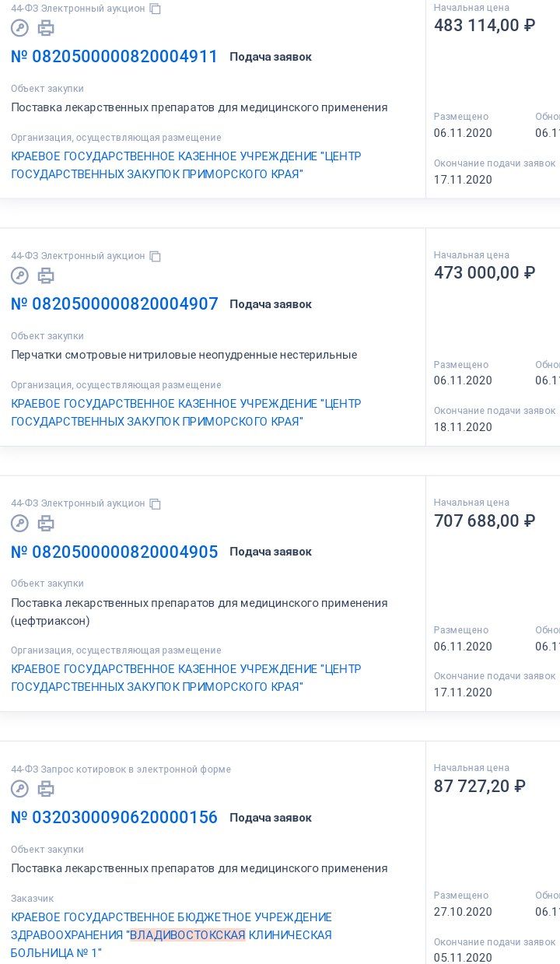
Task: Click print icon for procurement ending 4911
Action: (46, 28)
